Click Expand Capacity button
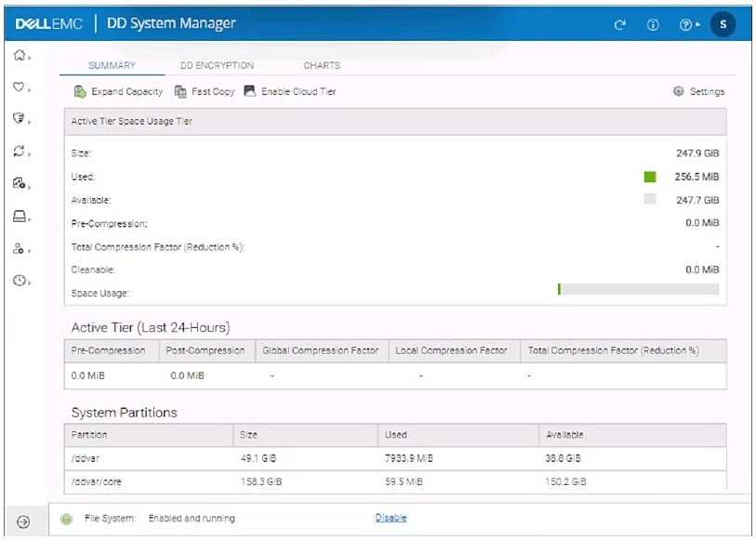The height and width of the screenshot is (540, 756). pyautogui.click(x=118, y=92)
